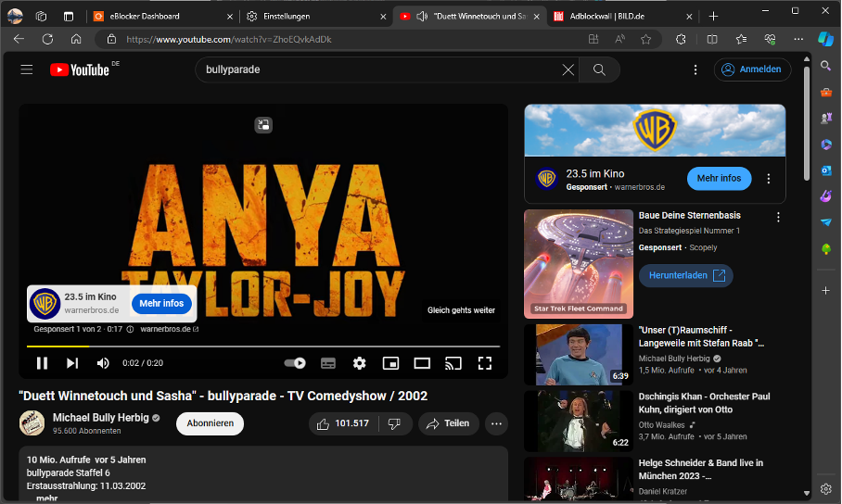This screenshot has width=842, height=504.
Task: Open the ad info circle icon
Action: [x=130, y=330]
